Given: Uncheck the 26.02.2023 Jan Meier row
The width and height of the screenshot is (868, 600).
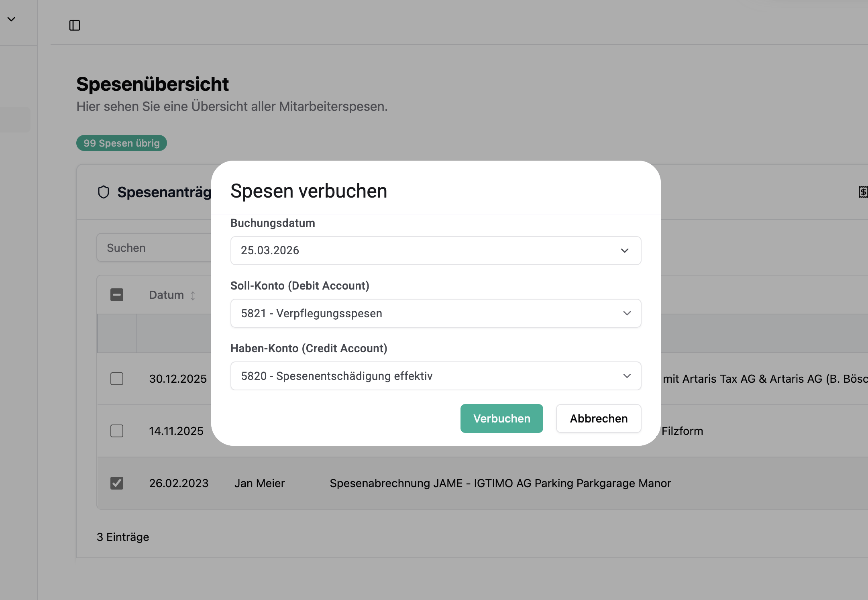Looking at the screenshot, I should [117, 483].
